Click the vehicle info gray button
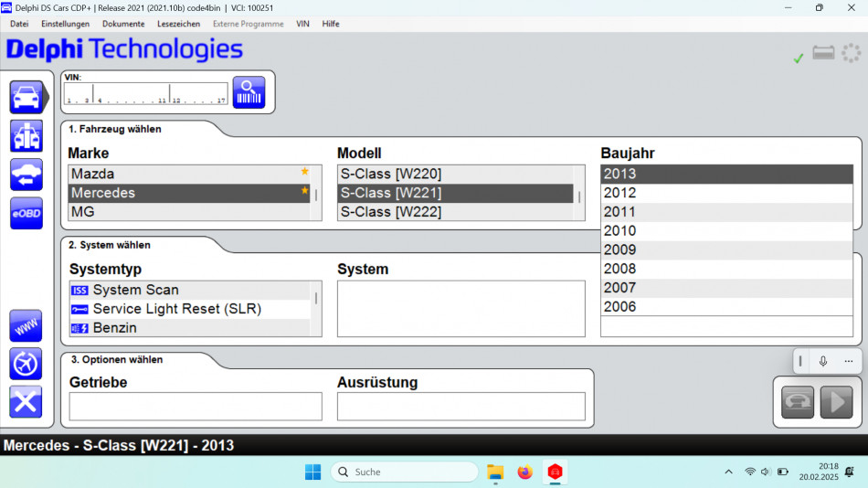 (797, 402)
